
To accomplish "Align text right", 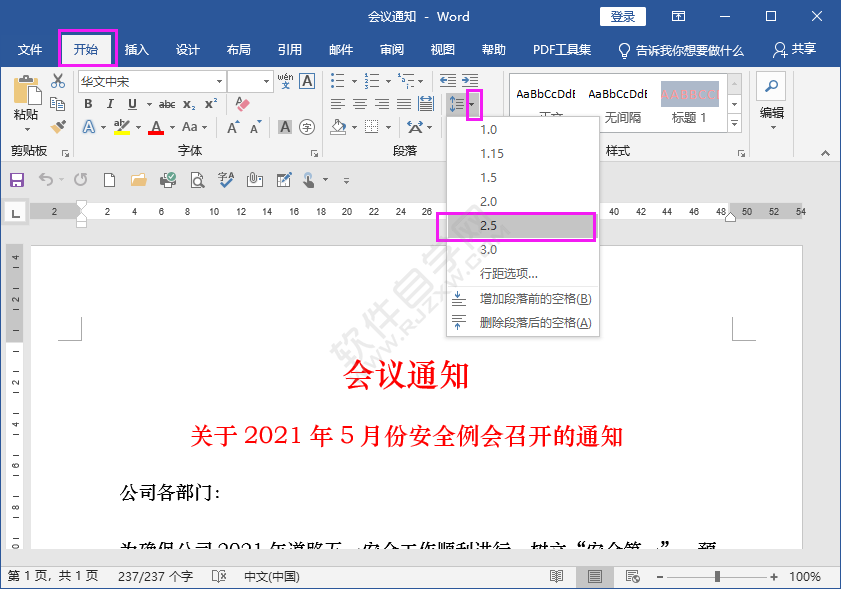I will click(382, 104).
